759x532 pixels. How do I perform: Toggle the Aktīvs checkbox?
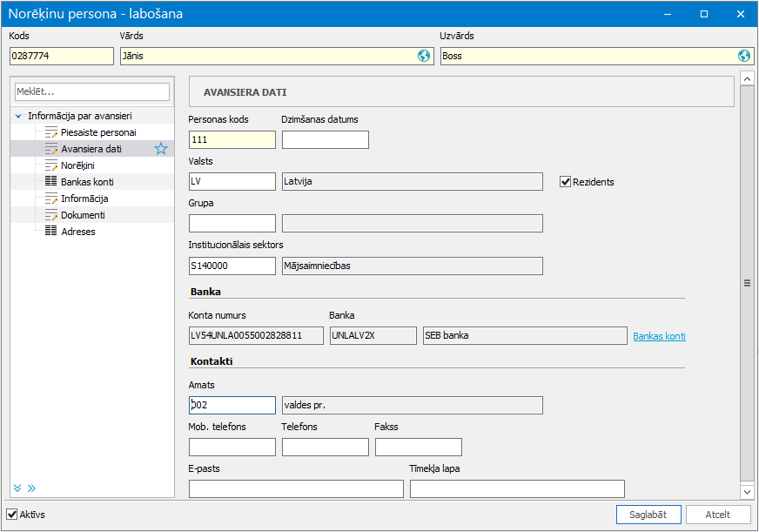[x=11, y=514]
